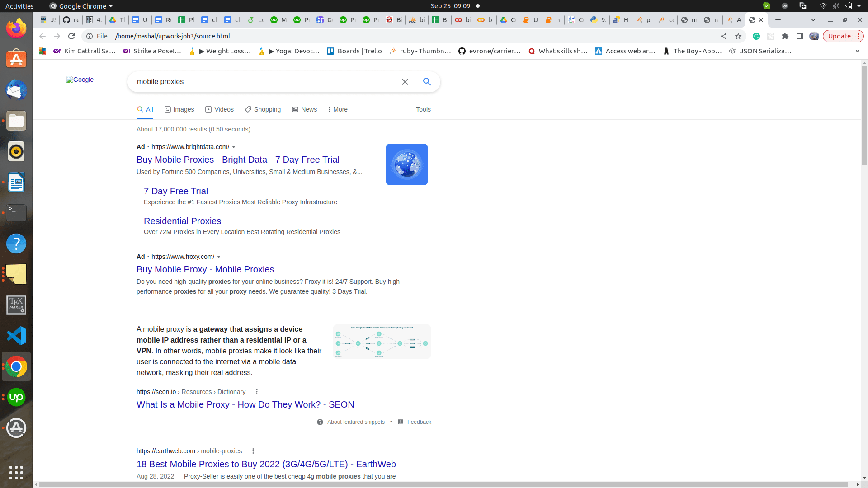The width and height of the screenshot is (868, 488).
Task: Click the share page icon in address bar
Action: 724,36
